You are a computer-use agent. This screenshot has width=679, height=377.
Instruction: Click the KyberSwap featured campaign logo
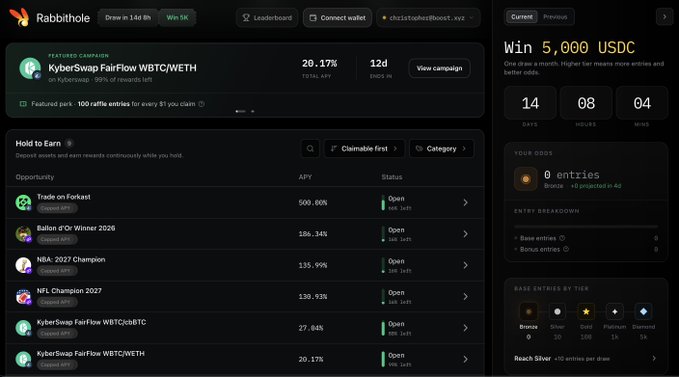coord(30,68)
